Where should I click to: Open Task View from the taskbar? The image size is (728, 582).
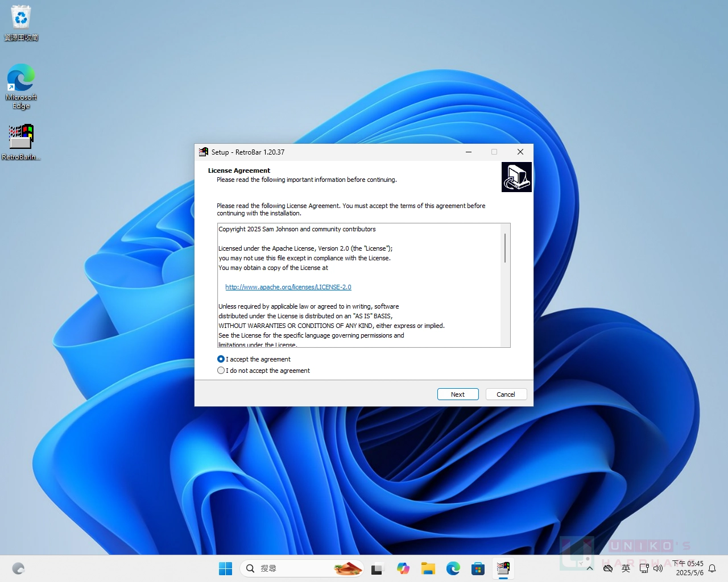[x=377, y=568]
